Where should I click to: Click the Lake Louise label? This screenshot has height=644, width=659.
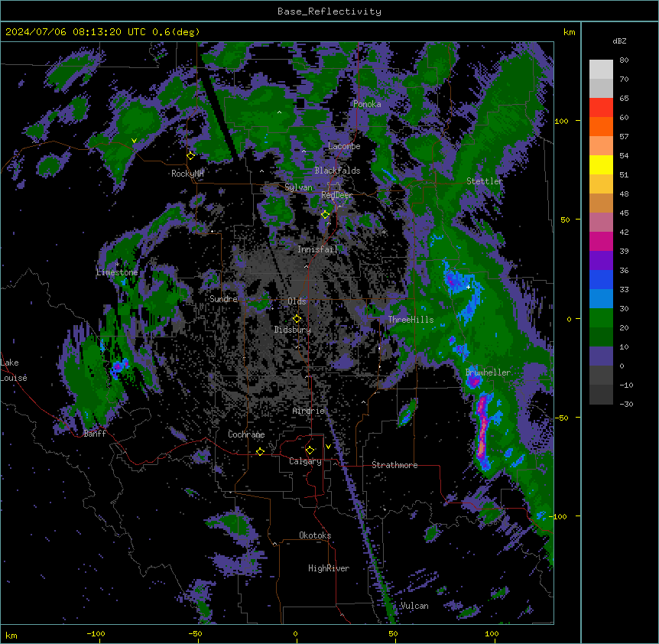(x=12, y=370)
